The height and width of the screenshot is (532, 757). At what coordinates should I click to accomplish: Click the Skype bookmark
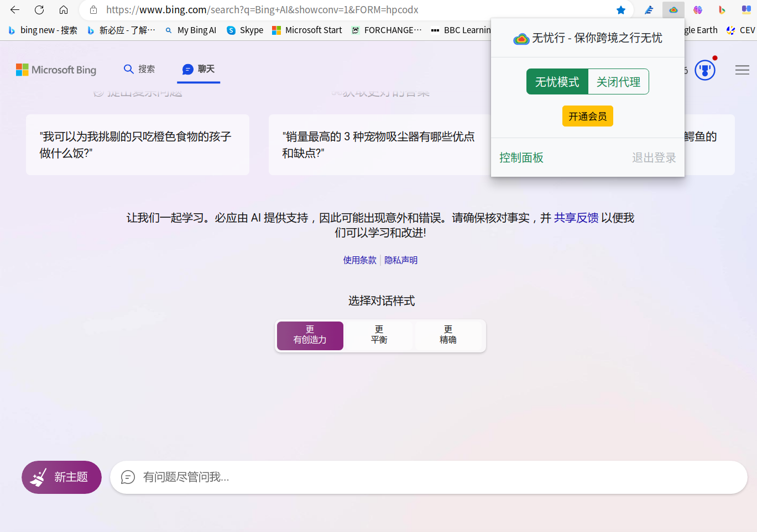pos(244,30)
